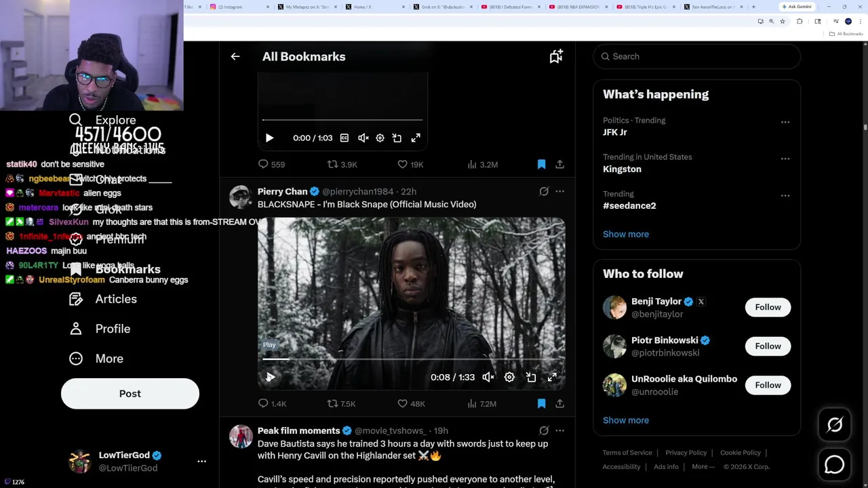Expand the More footer menu
The width and height of the screenshot is (868, 488).
pos(703,466)
